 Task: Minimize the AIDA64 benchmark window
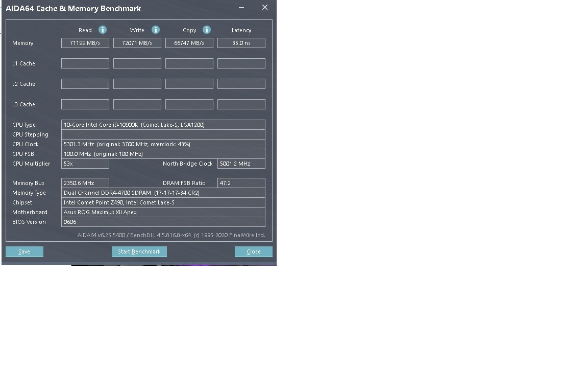(241, 8)
